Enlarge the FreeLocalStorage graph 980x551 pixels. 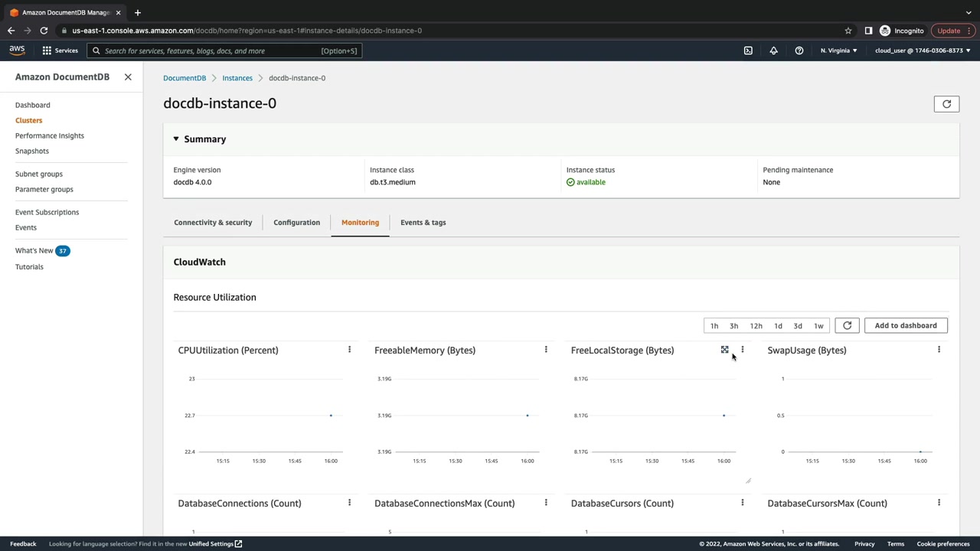point(724,350)
